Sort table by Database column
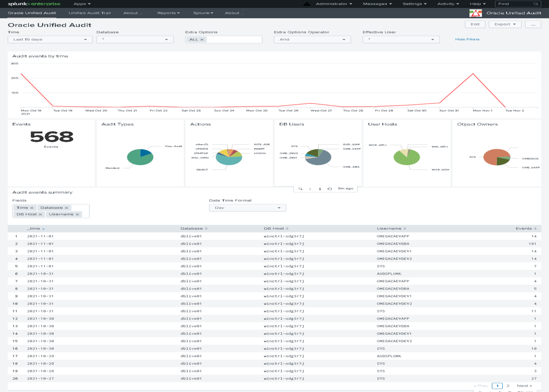 coord(194,229)
